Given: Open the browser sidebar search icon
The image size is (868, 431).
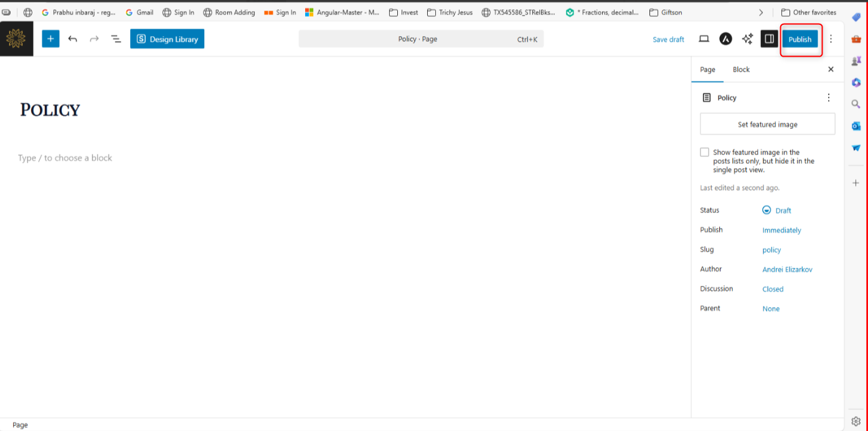Looking at the screenshot, I should click(856, 104).
